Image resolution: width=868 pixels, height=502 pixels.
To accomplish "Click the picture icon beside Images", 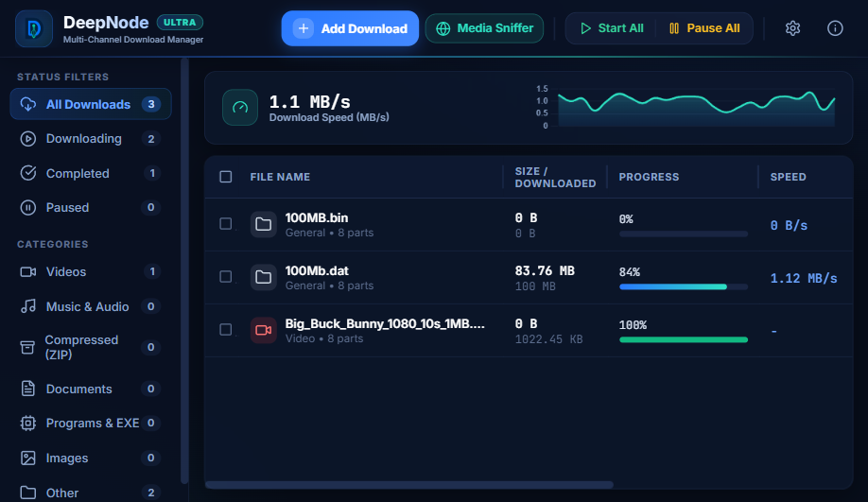I will [28, 458].
